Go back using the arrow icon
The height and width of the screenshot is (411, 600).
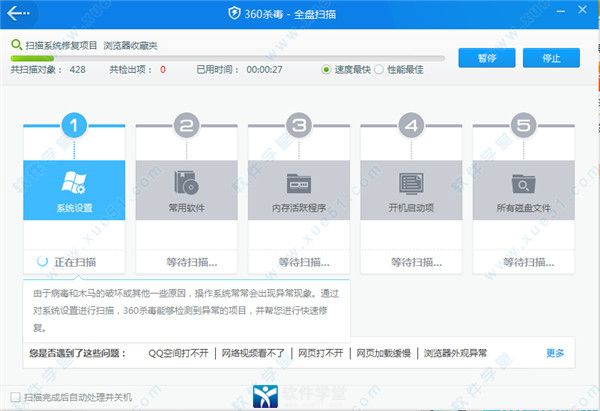[x=18, y=13]
